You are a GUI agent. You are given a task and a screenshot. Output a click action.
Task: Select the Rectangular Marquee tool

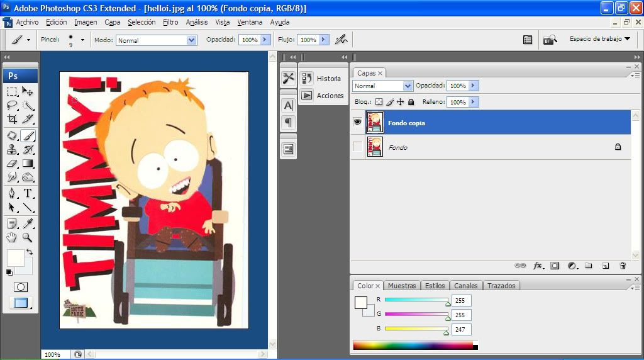(12, 91)
